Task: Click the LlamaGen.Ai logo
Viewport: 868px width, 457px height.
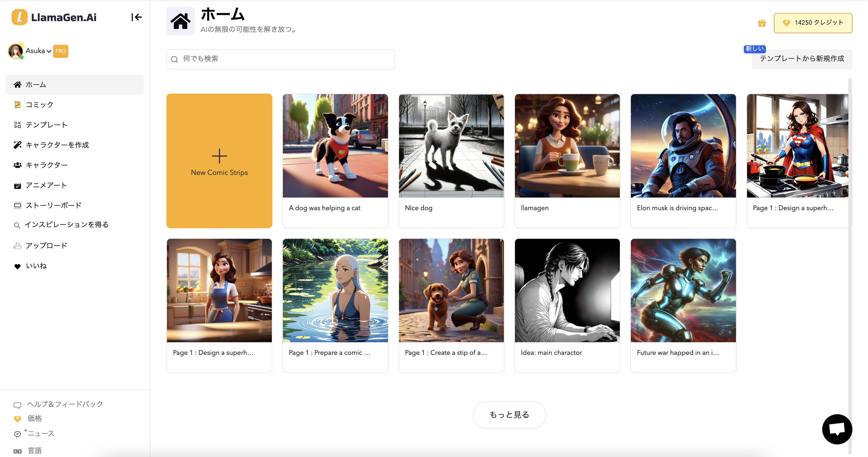Action: pyautogui.click(x=54, y=17)
